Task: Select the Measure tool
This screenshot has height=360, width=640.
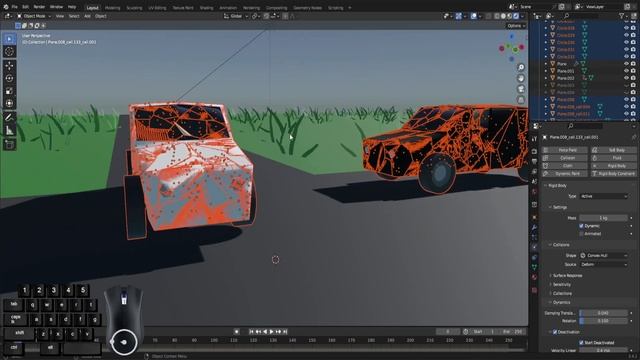Action: tap(9, 131)
